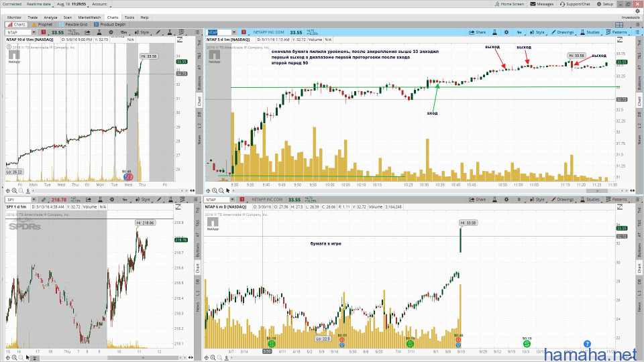Open the Product Depth sub-tab
The height and width of the screenshot is (362, 644).
tap(109, 24)
